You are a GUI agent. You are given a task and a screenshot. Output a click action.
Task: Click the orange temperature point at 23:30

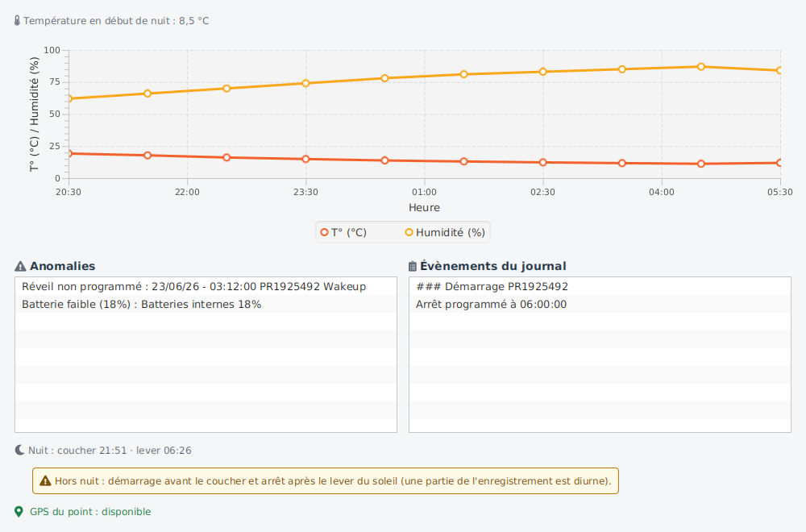[x=305, y=160]
